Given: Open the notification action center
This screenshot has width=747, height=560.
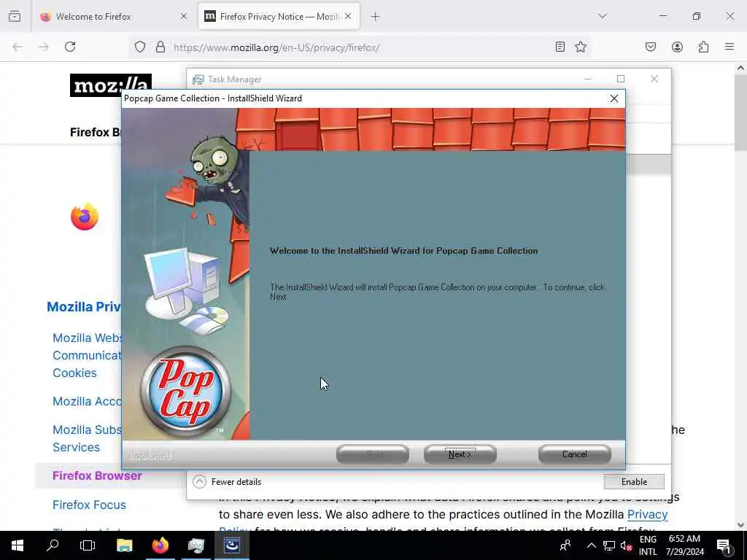Looking at the screenshot, I should point(724,545).
